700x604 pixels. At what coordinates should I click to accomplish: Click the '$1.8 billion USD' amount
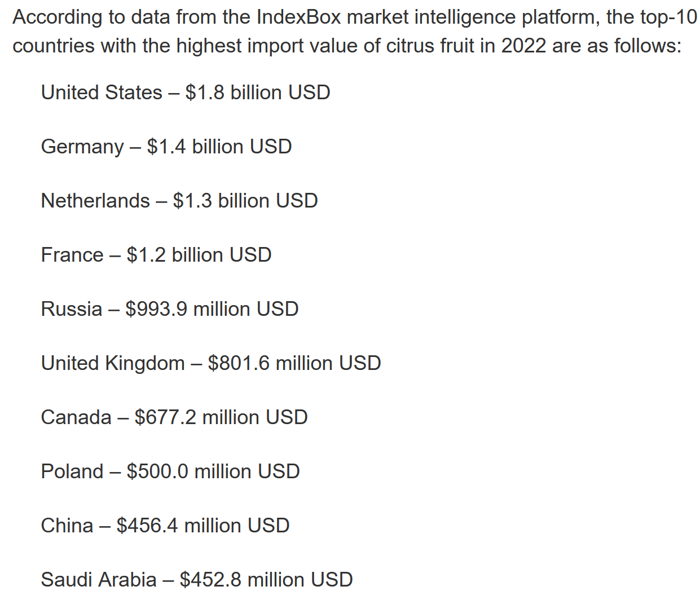coord(258,92)
